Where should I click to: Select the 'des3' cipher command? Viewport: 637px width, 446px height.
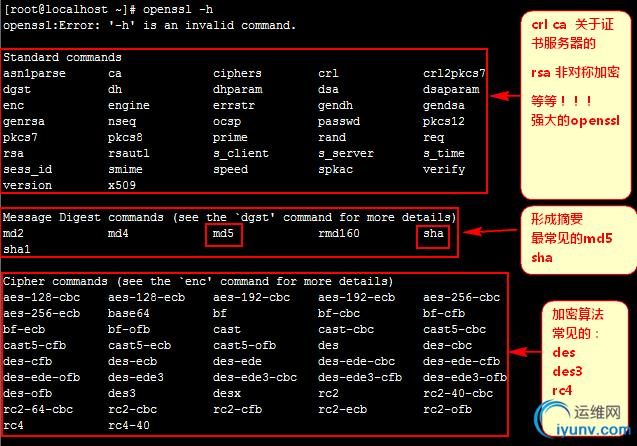(x=122, y=393)
